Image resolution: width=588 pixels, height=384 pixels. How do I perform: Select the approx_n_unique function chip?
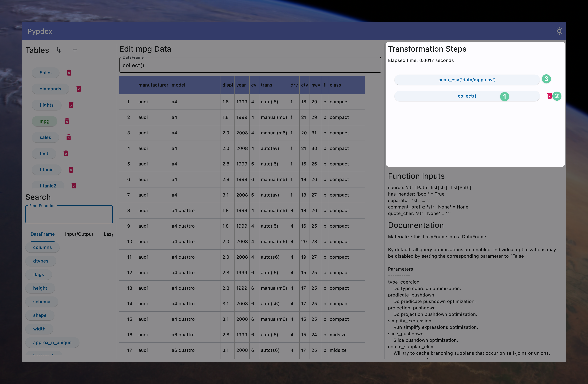(x=52, y=343)
